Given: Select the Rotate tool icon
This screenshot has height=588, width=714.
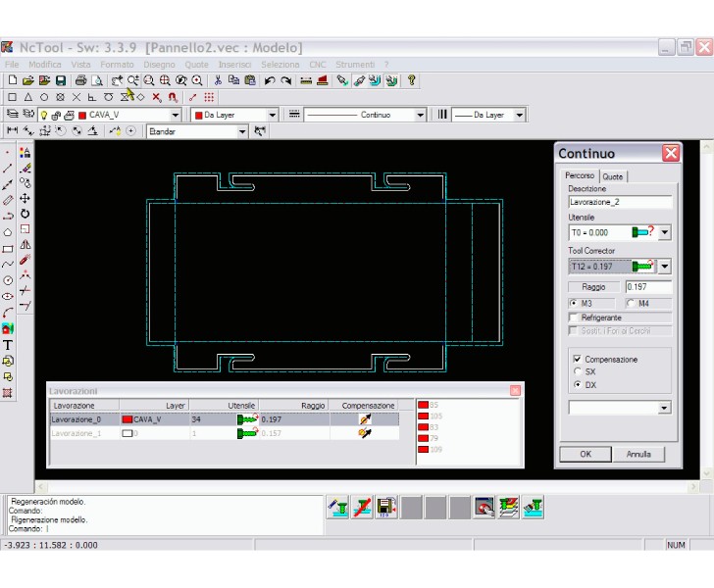Looking at the screenshot, I should [x=25, y=214].
